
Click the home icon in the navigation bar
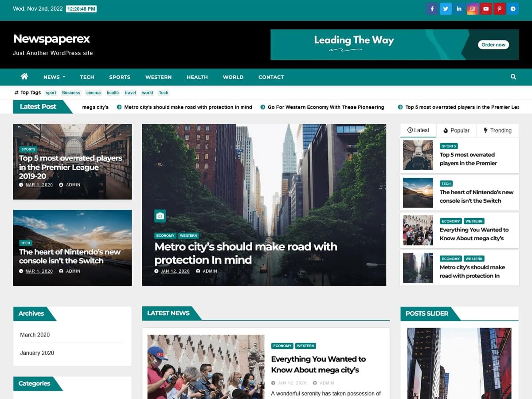(24, 77)
